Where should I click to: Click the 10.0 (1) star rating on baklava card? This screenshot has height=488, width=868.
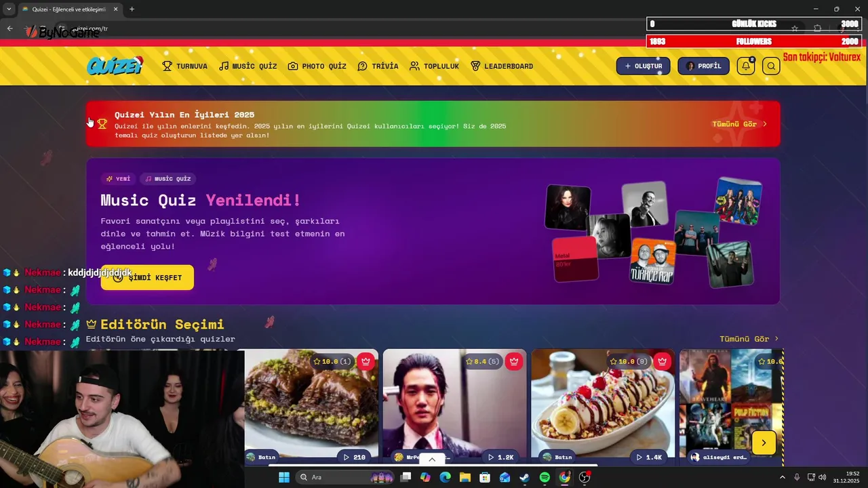(332, 361)
